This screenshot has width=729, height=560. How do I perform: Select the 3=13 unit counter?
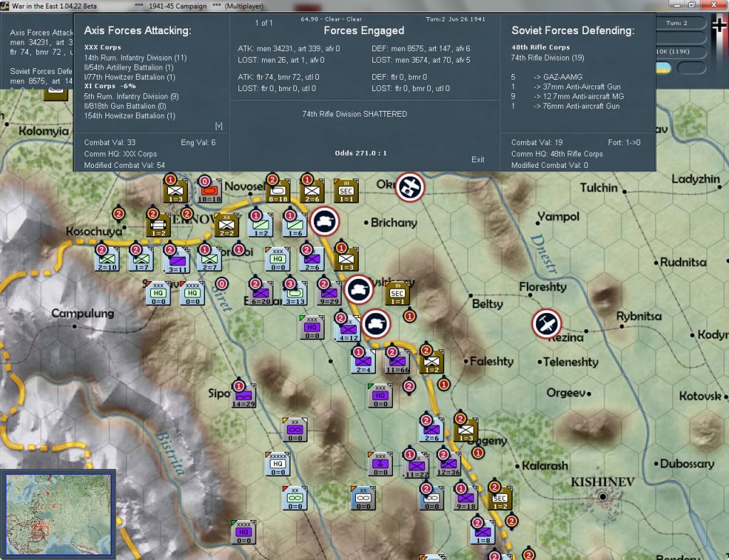pos(295,294)
